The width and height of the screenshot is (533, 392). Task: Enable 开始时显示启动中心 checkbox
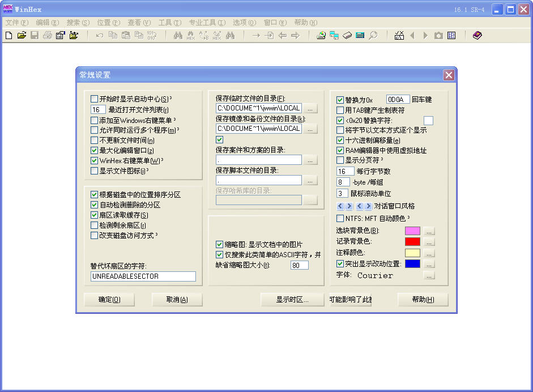pos(94,99)
